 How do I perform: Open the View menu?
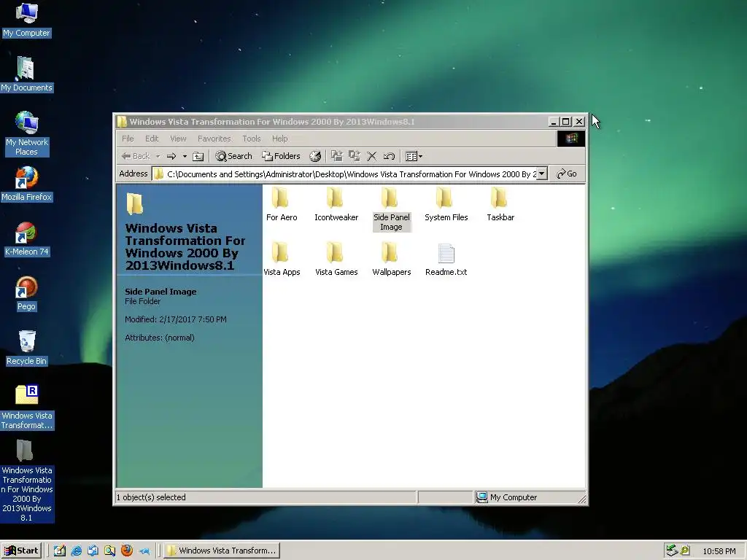click(178, 139)
